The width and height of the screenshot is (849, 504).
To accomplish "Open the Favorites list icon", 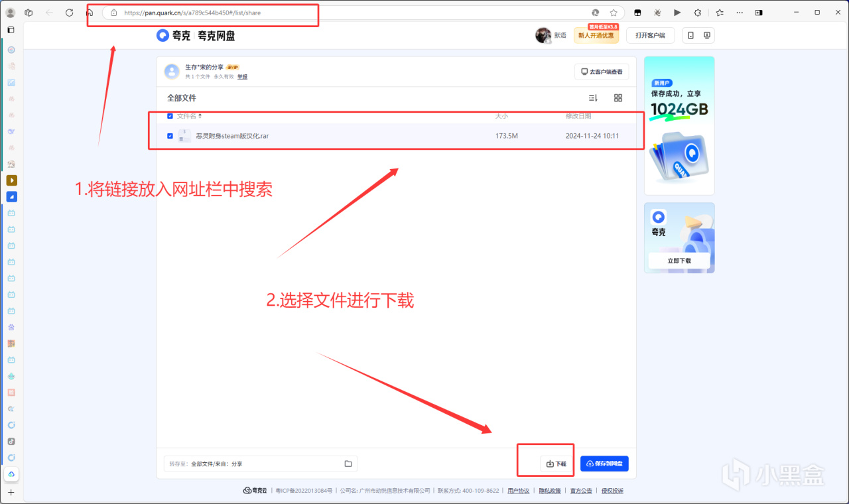I will pos(720,13).
